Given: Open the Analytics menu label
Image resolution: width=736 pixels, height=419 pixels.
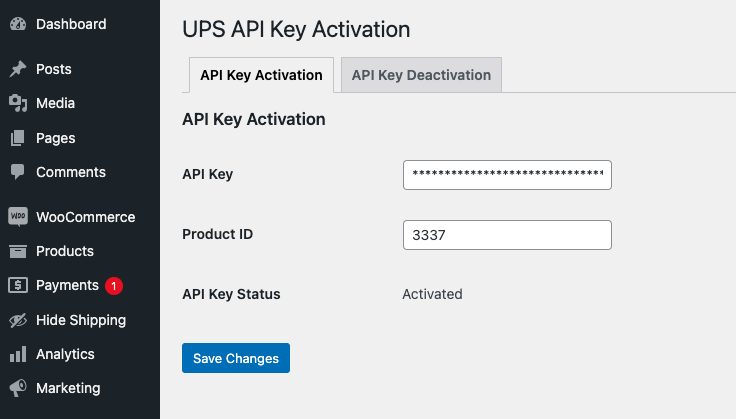Looking at the screenshot, I should pos(65,354).
